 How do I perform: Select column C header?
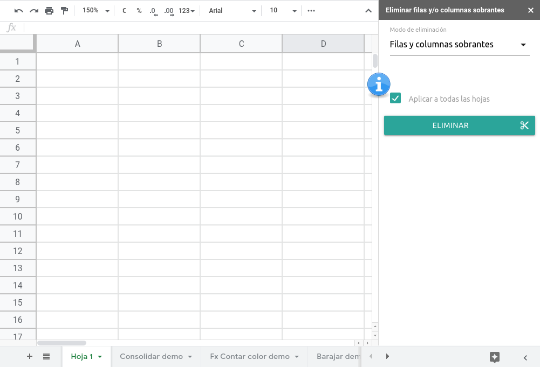pyautogui.click(x=241, y=44)
